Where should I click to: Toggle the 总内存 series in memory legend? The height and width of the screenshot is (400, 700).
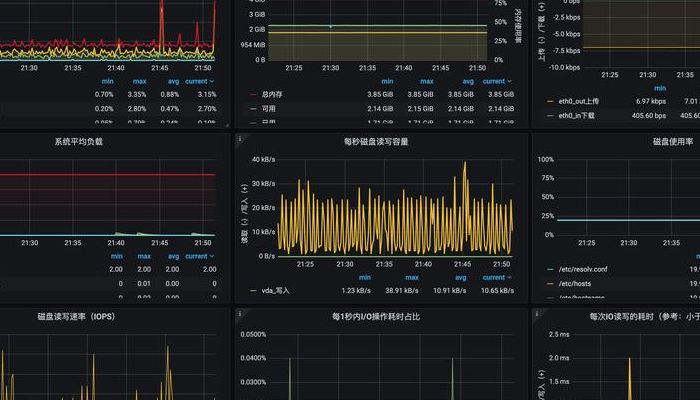click(272, 94)
